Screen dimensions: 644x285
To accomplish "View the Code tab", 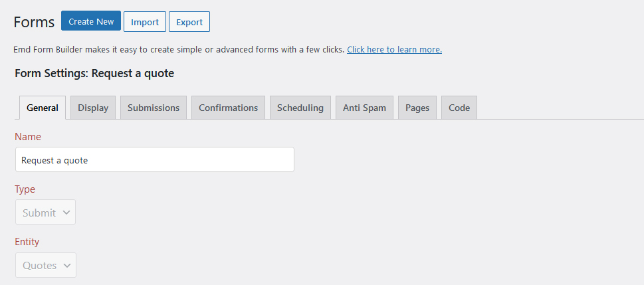I will pyautogui.click(x=459, y=108).
